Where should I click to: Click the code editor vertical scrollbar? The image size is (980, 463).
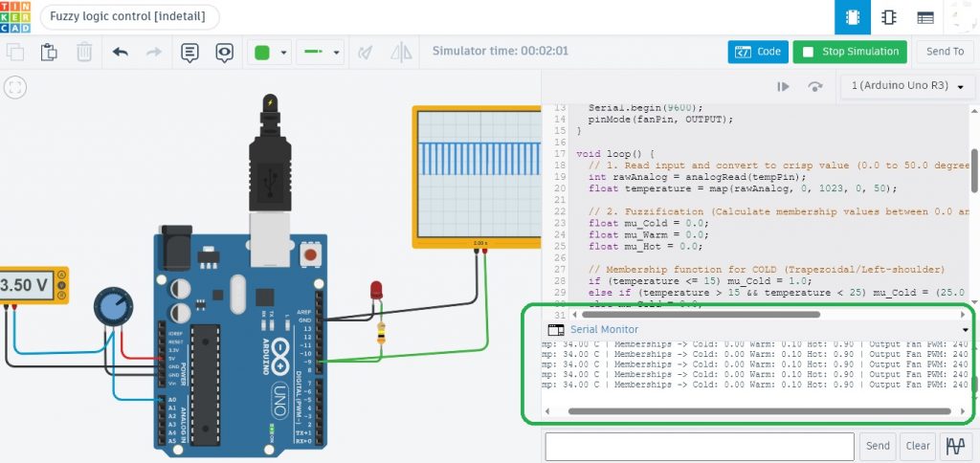pos(974,170)
